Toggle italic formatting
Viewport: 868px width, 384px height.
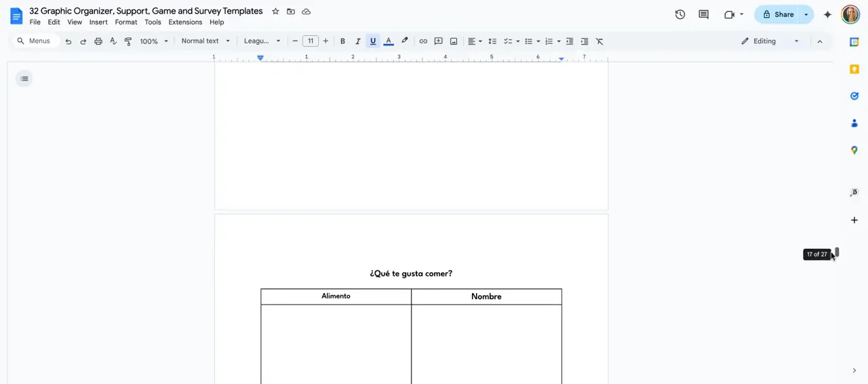click(x=358, y=41)
